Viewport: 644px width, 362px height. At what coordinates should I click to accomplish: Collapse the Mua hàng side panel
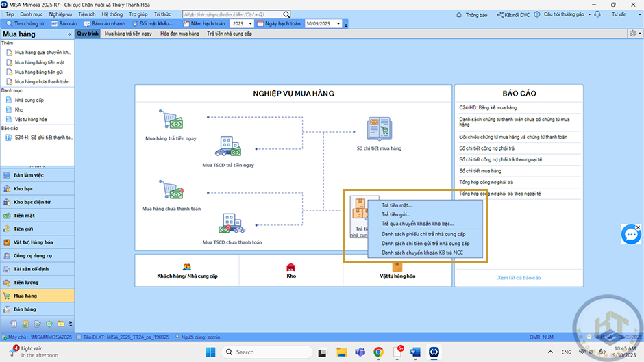(69, 33)
